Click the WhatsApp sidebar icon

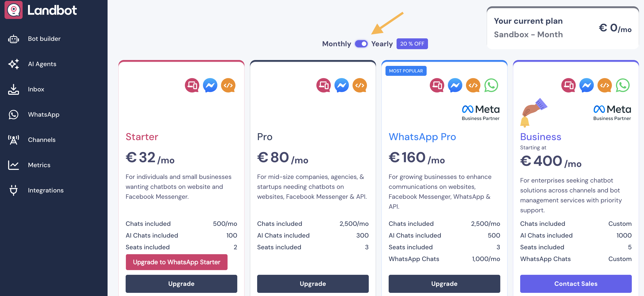14,115
